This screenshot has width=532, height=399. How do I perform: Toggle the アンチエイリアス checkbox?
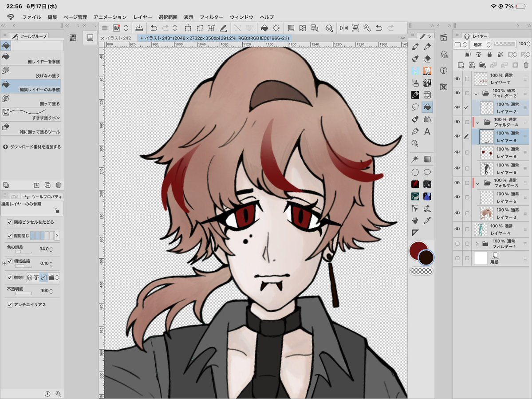9,304
